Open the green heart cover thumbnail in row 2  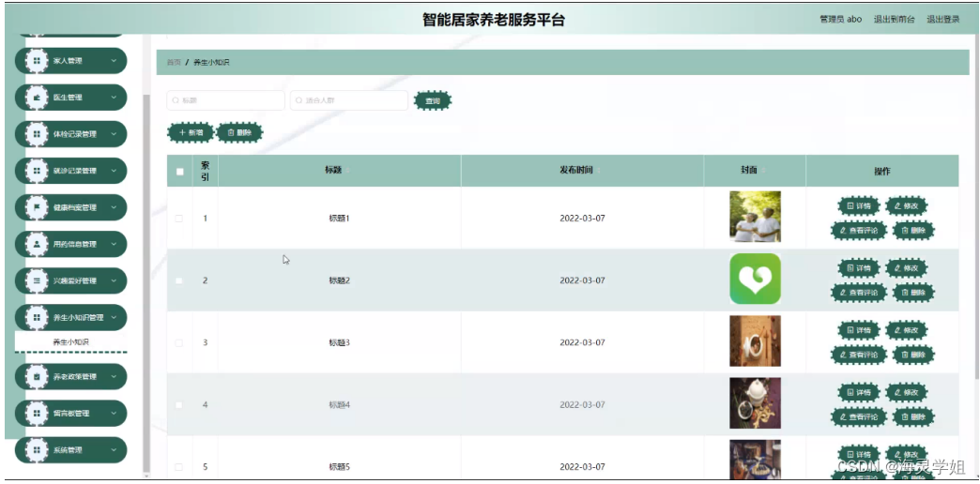[x=755, y=279]
